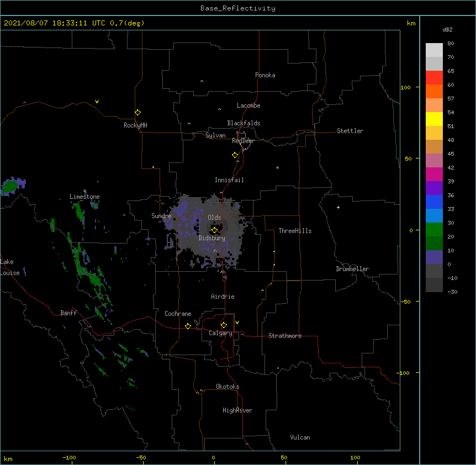Click the white asterisk marker east of Innisfail
This screenshot has height=465, width=476.
pos(277,167)
